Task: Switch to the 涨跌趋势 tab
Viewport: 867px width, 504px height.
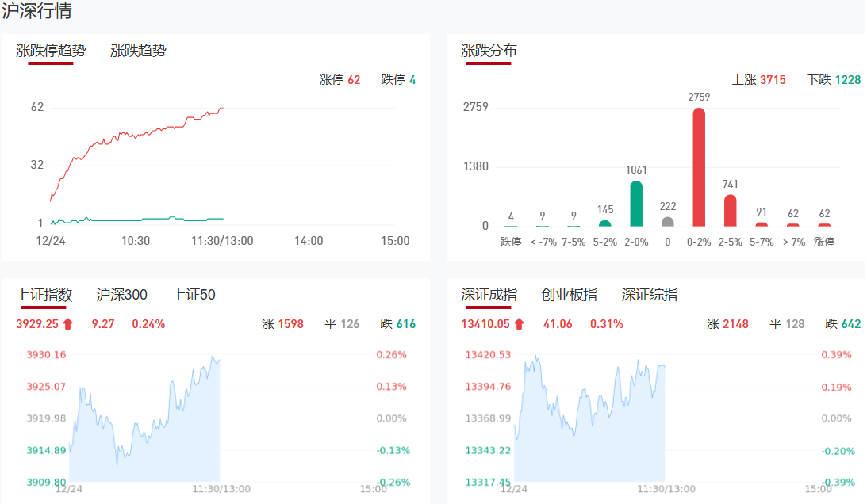Action: (x=138, y=51)
